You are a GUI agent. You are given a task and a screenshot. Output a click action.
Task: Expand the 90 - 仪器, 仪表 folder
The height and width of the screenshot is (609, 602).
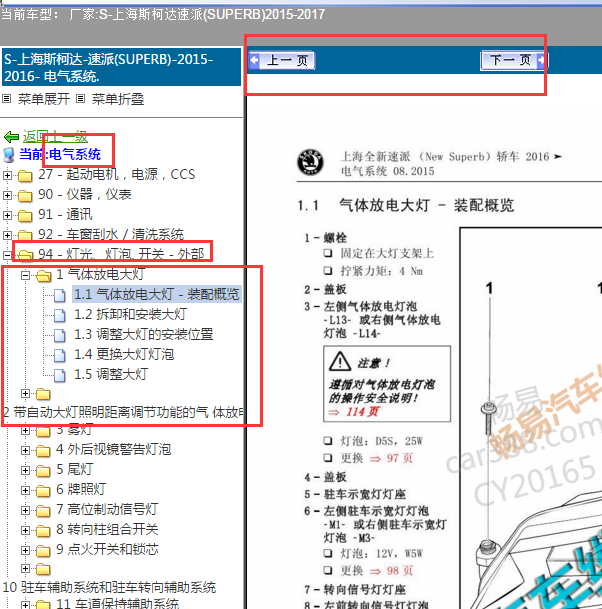click(7, 195)
